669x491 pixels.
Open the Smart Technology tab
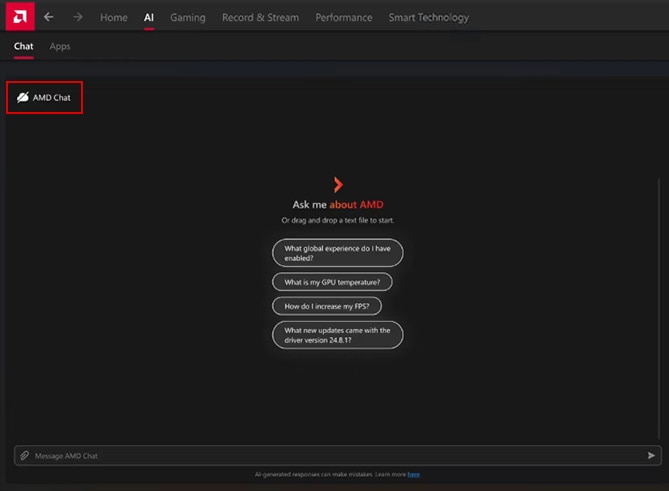tap(428, 17)
